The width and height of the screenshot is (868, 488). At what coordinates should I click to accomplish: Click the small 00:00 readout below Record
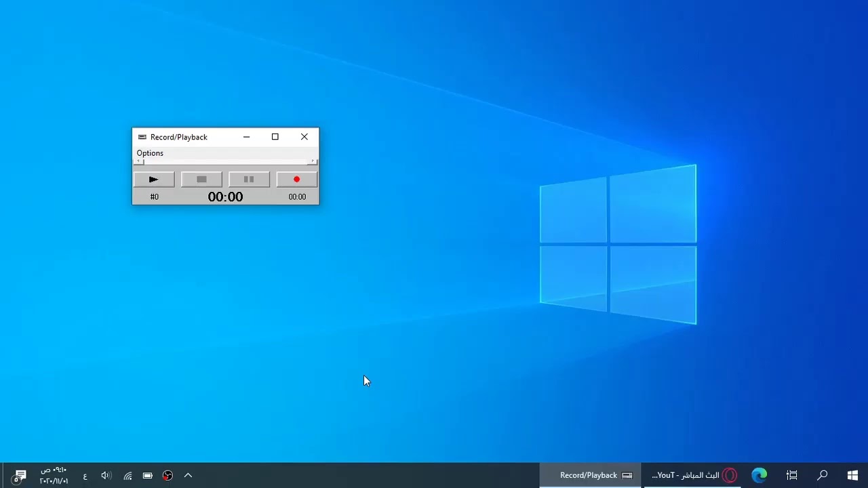point(297,197)
